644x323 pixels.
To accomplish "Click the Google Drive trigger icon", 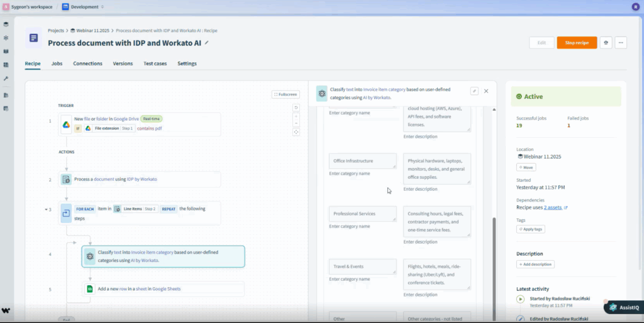I will pyautogui.click(x=66, y=124).
